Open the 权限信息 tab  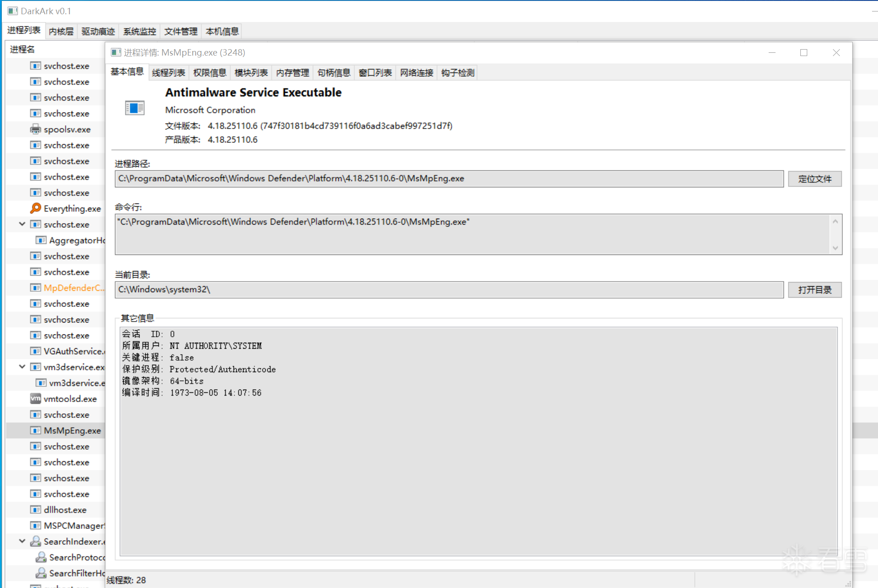(x=210, y=73)
